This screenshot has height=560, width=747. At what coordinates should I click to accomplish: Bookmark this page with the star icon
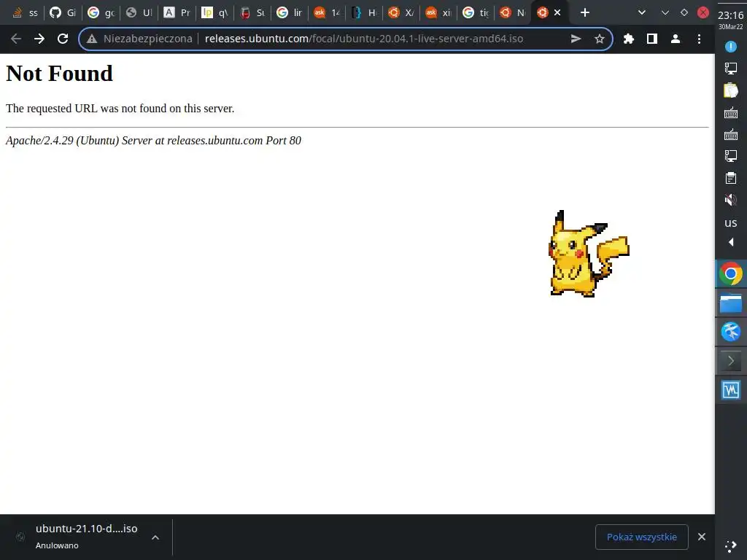point(600,39)
